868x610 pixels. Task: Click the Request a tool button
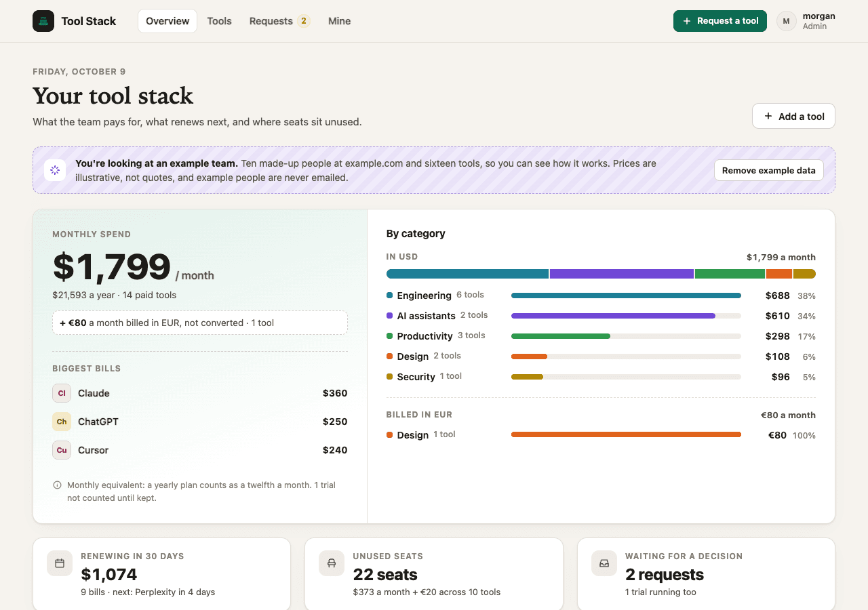tap(720, 21)
